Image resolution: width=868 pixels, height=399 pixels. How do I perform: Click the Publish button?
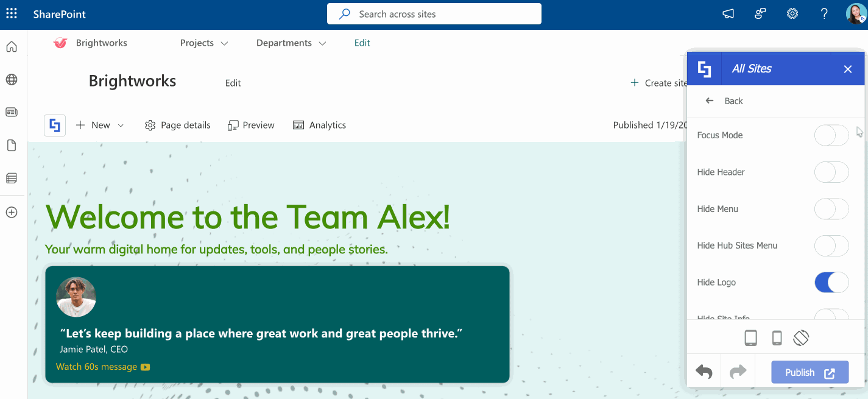click(x=810, y=372)
